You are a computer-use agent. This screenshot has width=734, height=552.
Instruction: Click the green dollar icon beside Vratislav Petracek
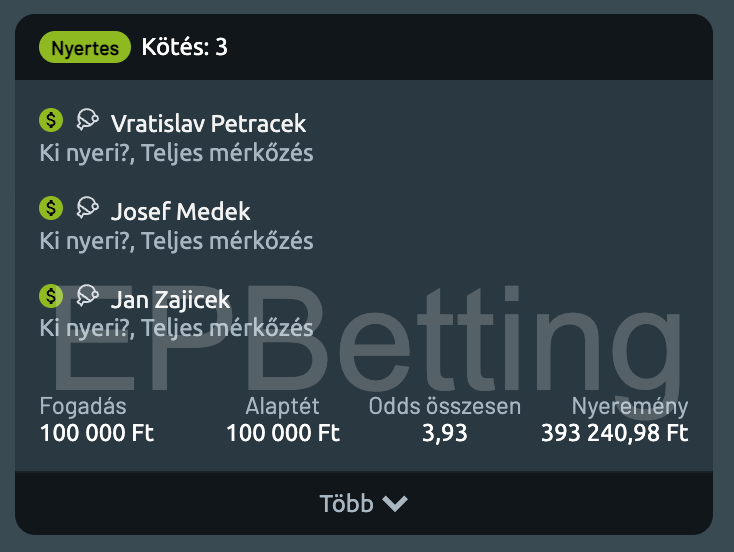[51, 120]
